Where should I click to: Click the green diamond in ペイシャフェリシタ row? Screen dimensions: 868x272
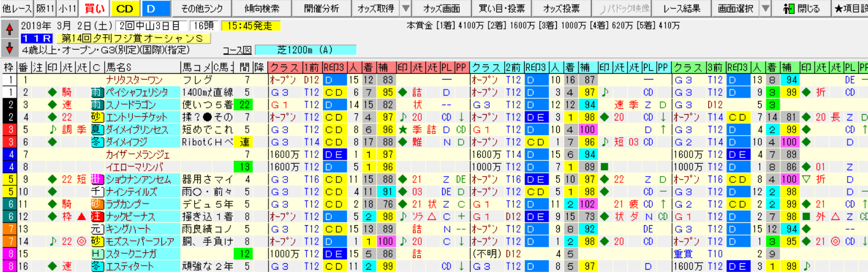click(53, 92)
